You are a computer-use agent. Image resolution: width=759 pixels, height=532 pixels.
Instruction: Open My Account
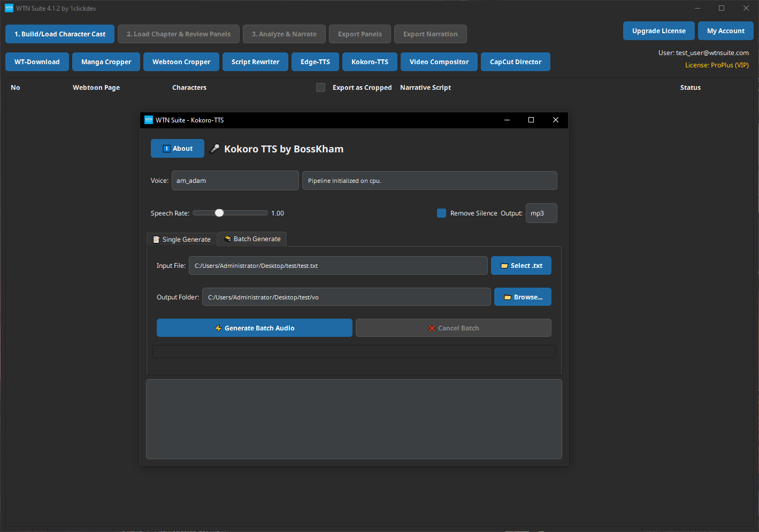pyautogui.click(x=725, y=30)
